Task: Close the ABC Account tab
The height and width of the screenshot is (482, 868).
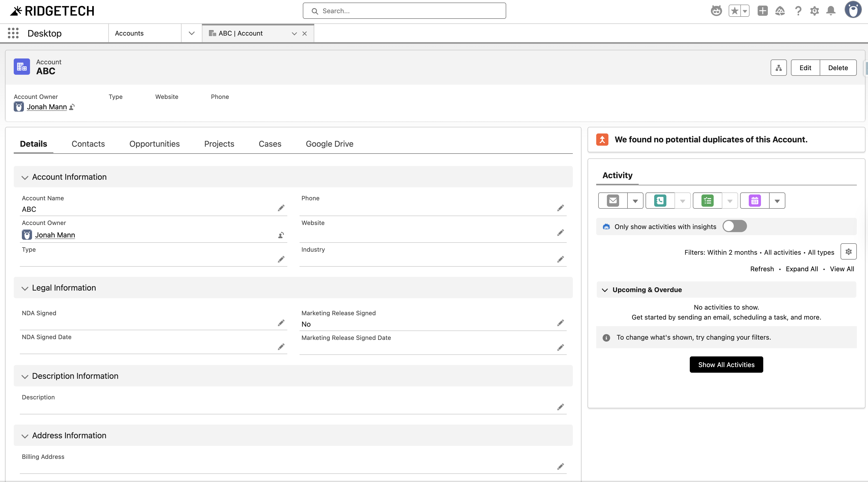Action: [305, 33]
